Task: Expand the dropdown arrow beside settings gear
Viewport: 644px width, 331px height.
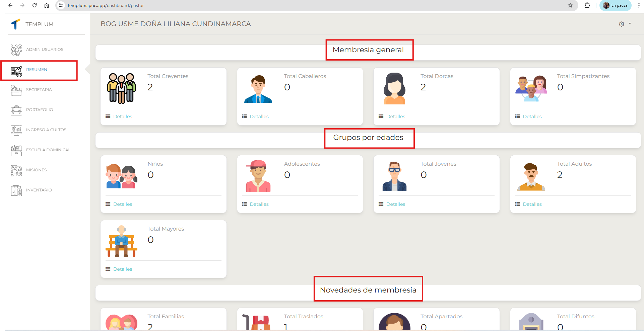Action: tap(630, 24)
